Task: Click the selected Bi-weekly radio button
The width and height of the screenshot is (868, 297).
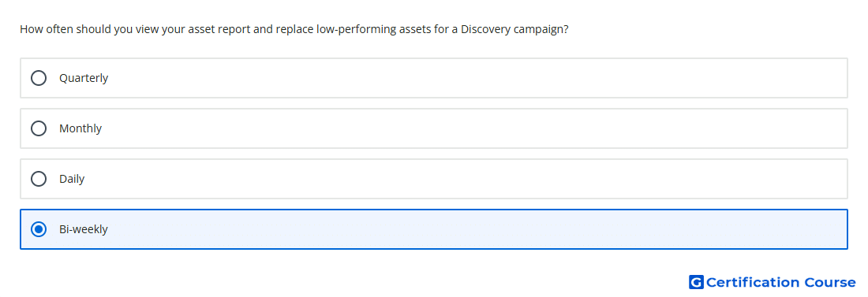Action: [38, 229]
